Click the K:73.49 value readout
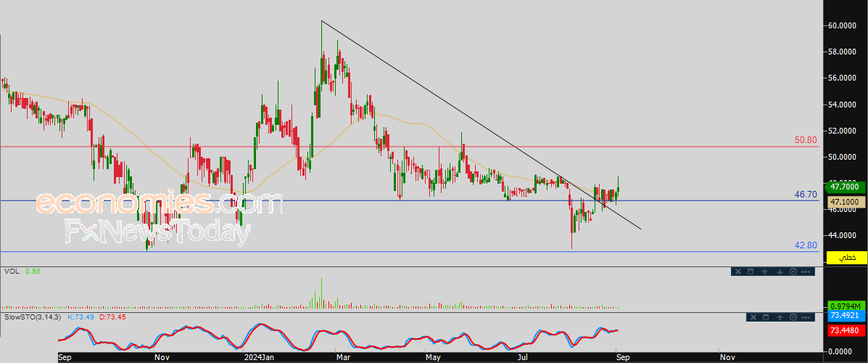The width and height of the screenshot is (868, 363). click(x=80, y=317)
